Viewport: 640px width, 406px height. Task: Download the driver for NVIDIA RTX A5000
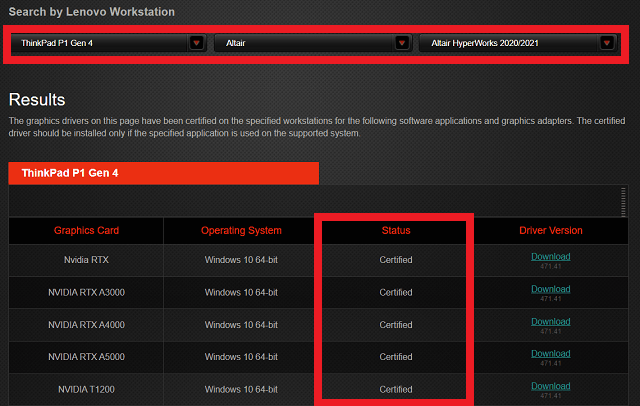click(x=550, y=353)
